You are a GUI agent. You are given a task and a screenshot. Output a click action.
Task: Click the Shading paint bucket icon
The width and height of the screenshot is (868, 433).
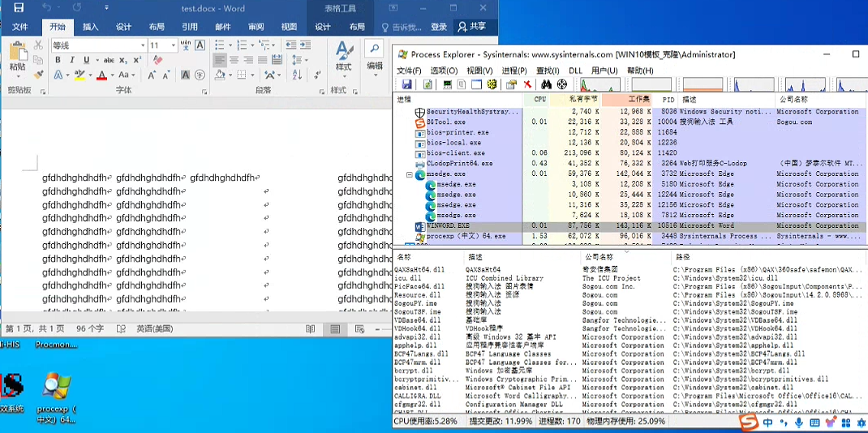220,75
